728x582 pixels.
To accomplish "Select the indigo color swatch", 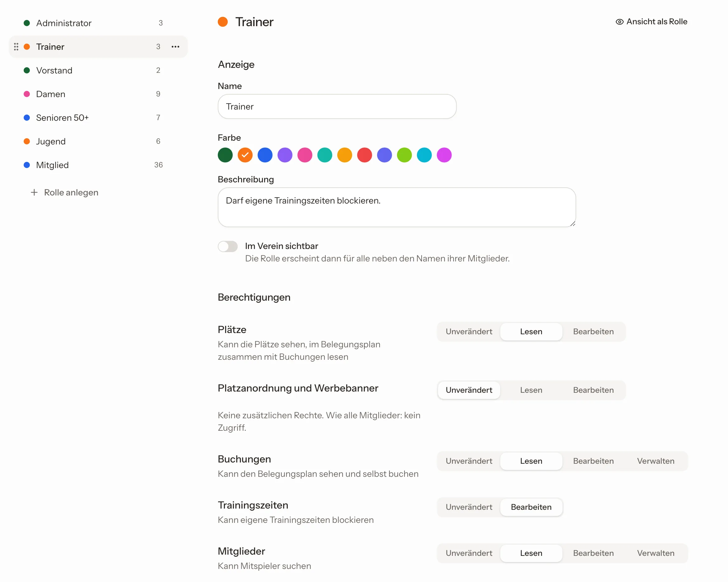I will tap(384, 155).
